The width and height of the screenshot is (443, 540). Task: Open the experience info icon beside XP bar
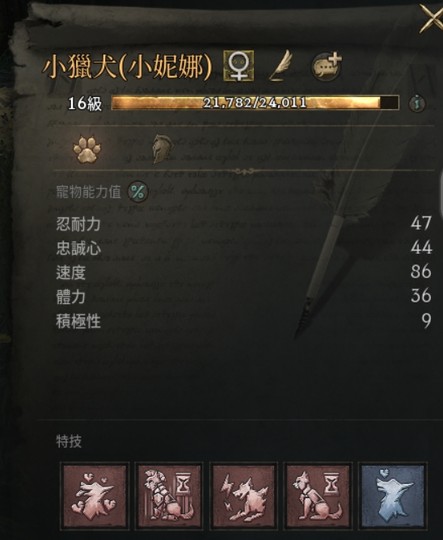417,103
